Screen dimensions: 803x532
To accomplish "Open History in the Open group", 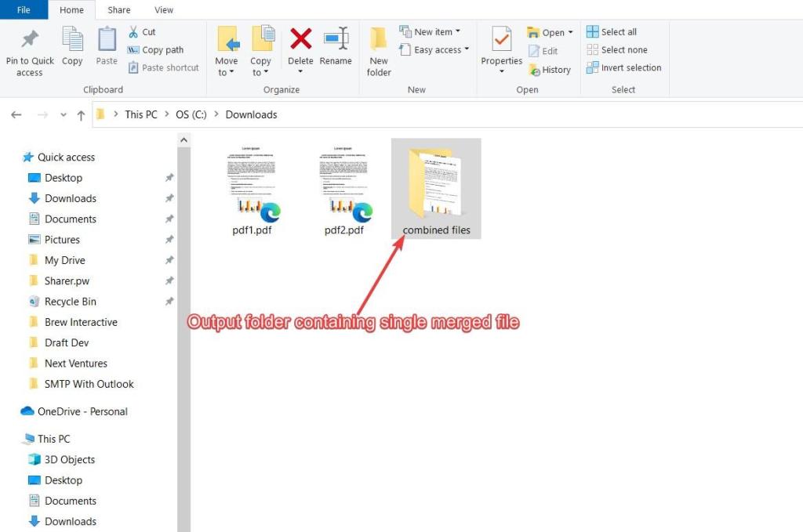I will coord(550,70).
